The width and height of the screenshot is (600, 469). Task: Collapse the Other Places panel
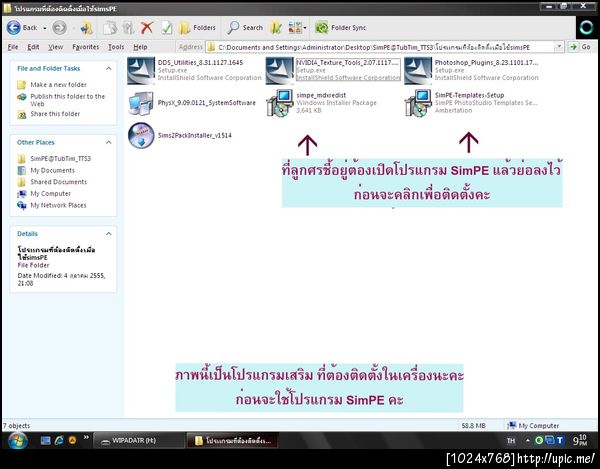(x=109, y=142)
